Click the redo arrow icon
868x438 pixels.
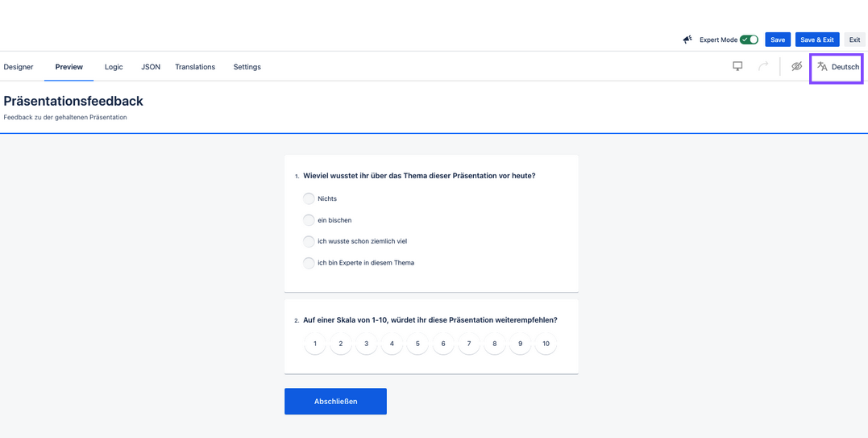pyautogui.click(x=763, y=66)
